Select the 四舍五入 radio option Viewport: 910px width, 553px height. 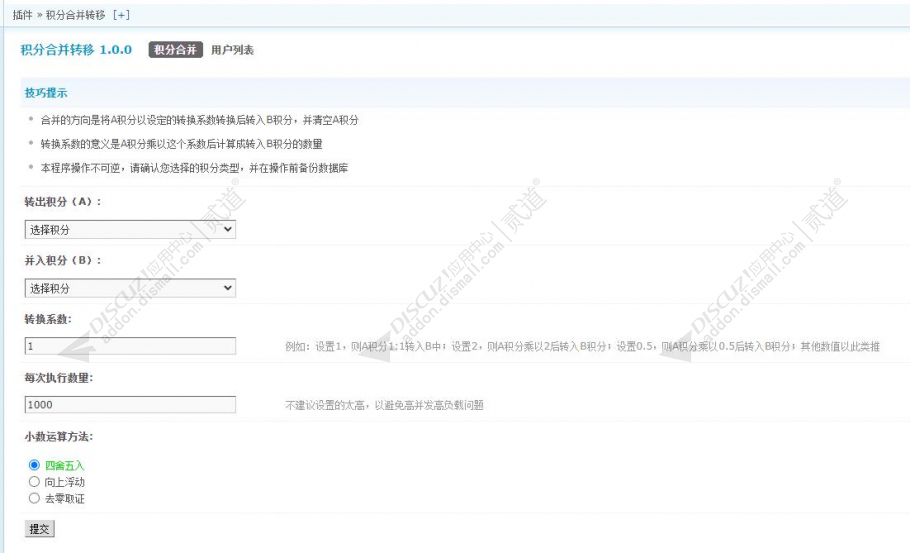[34, 465]
